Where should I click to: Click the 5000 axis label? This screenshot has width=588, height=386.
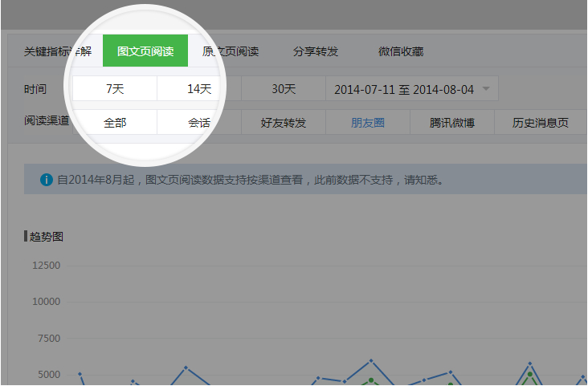click(x=49, y=375)
